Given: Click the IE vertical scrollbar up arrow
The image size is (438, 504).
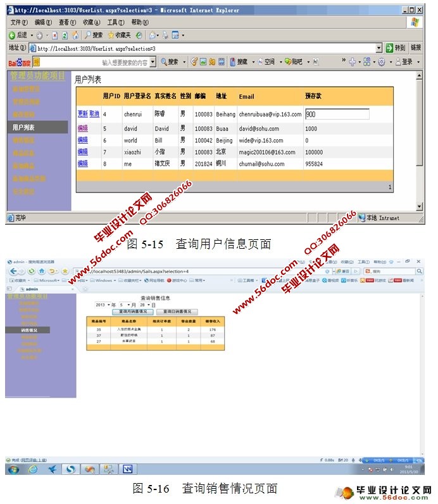Looking at the screenshot, I should click(419, 76).
